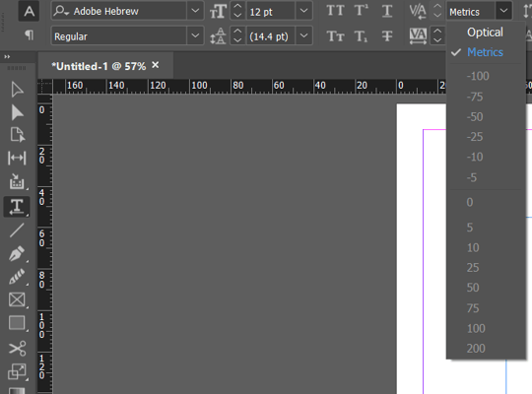Switch to Character Formatting Controls
The width and height of the screenshot is (532, 394).
point(29,11)
